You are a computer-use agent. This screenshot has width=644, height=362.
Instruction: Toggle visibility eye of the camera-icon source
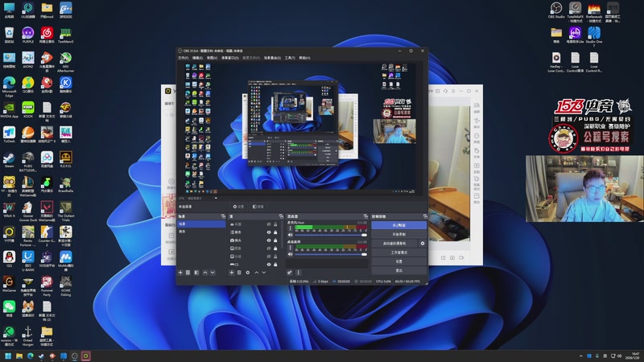point(269,240)
